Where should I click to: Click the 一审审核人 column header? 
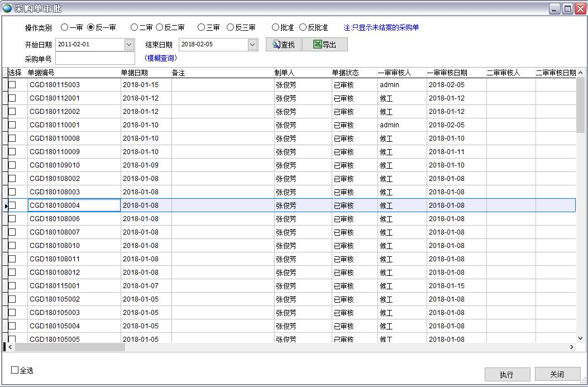(394, 73)
